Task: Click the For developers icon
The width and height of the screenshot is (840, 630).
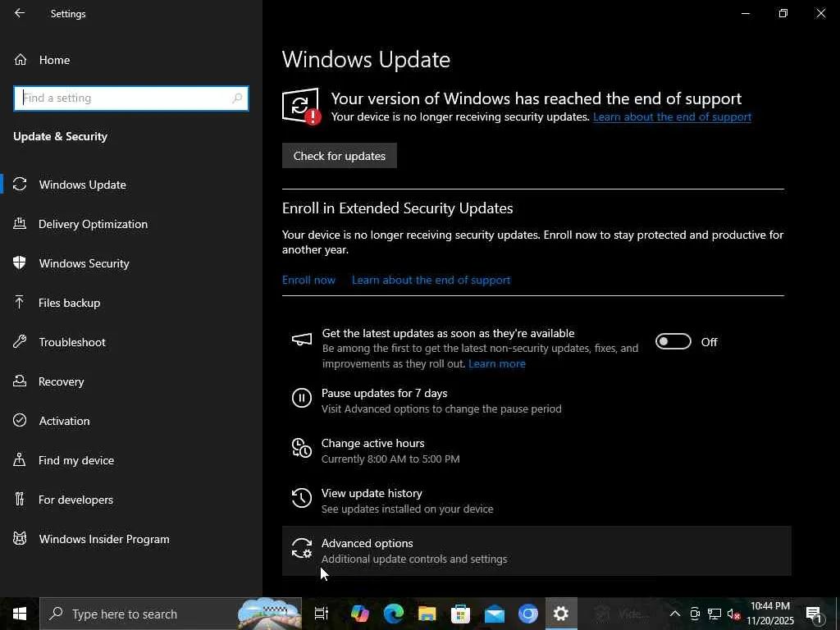Action: [x=20, y=500]
